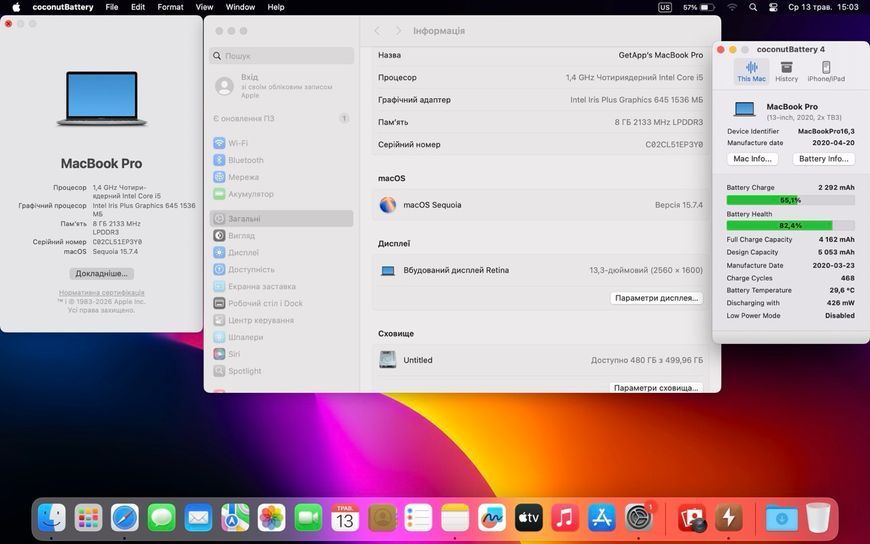Click Battery Info... button in coconutBattery
The width and height of the screenshot is (870, 544).
[823, 159]
